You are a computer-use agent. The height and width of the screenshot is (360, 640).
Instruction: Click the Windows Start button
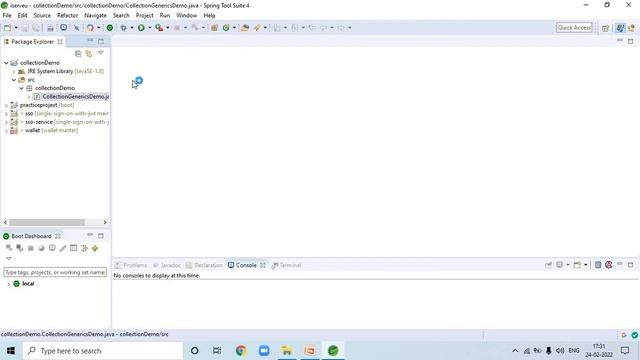11,351
